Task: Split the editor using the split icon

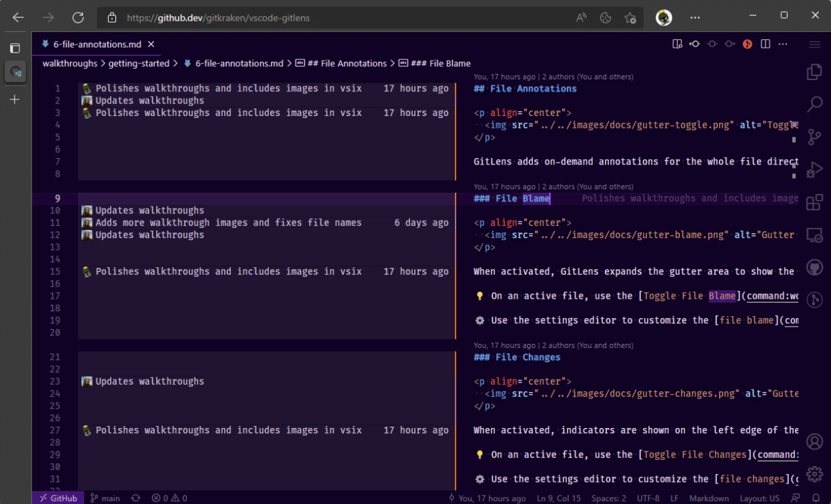Action: [764, 43]
